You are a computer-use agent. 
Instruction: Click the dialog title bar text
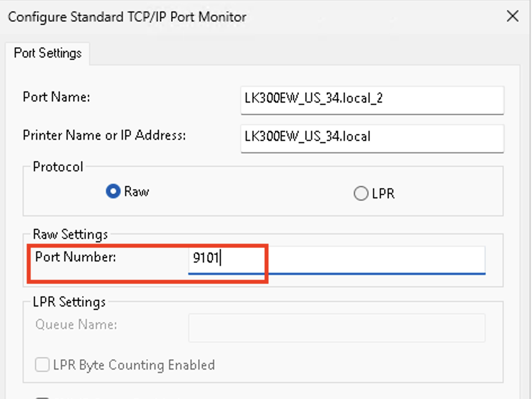pos(127,17)
